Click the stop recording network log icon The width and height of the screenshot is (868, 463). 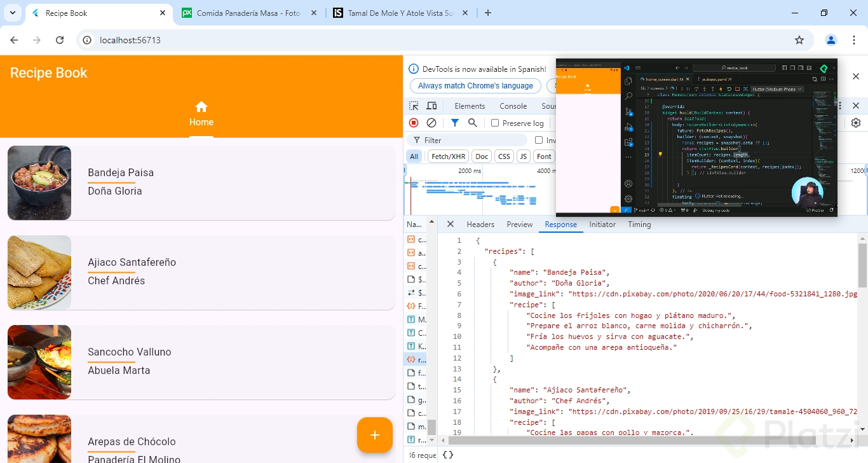point(414,123)
